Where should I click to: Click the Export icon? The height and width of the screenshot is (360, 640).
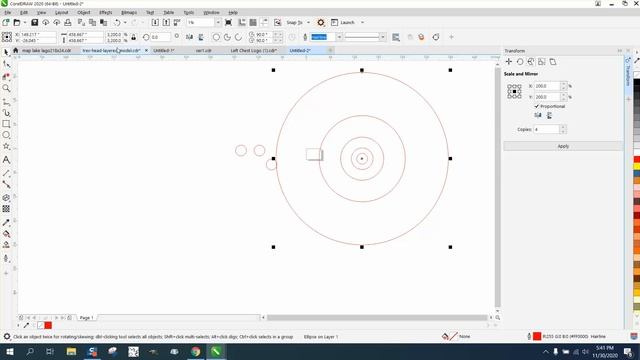(x=166, y=22)
